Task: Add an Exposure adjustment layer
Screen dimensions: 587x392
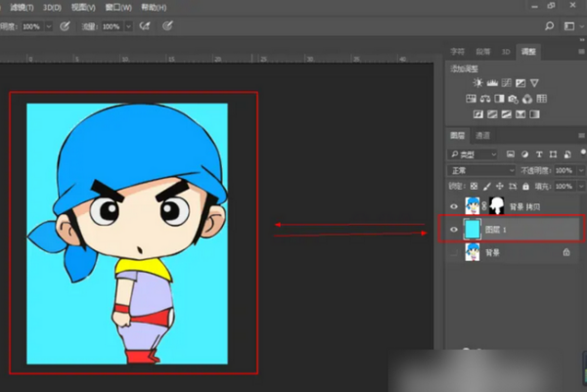Action: (520, 83)
